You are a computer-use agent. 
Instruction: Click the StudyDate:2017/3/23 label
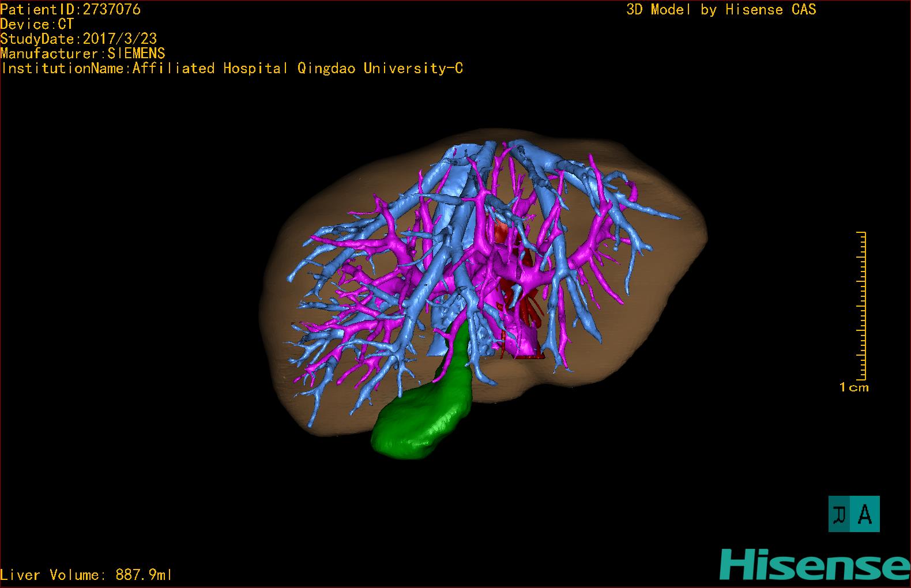pyautogui.click(x=78, y=39)
